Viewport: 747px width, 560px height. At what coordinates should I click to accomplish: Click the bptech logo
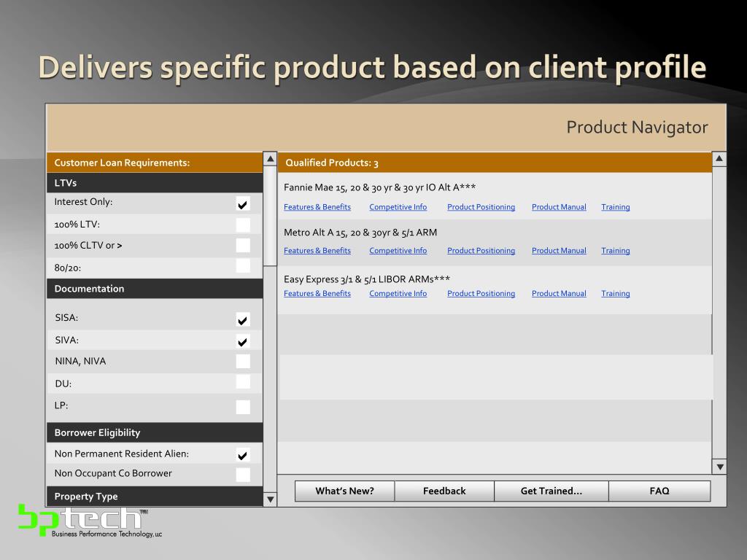(90, 521)
